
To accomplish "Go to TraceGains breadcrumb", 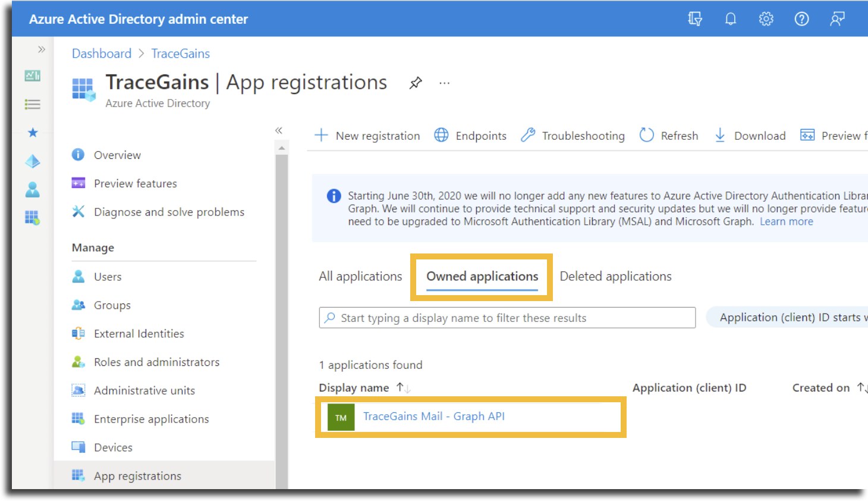I will [x=181, y=54].
